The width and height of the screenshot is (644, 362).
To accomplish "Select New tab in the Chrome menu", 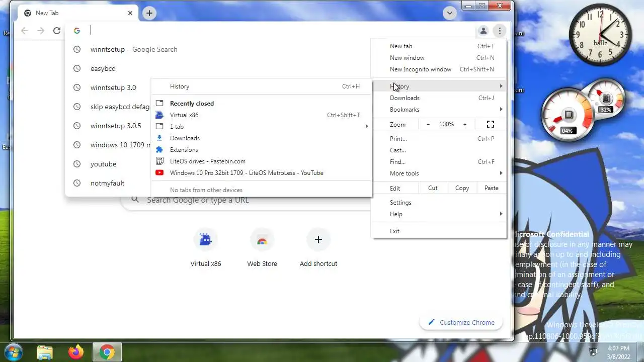I will point(439,46).
